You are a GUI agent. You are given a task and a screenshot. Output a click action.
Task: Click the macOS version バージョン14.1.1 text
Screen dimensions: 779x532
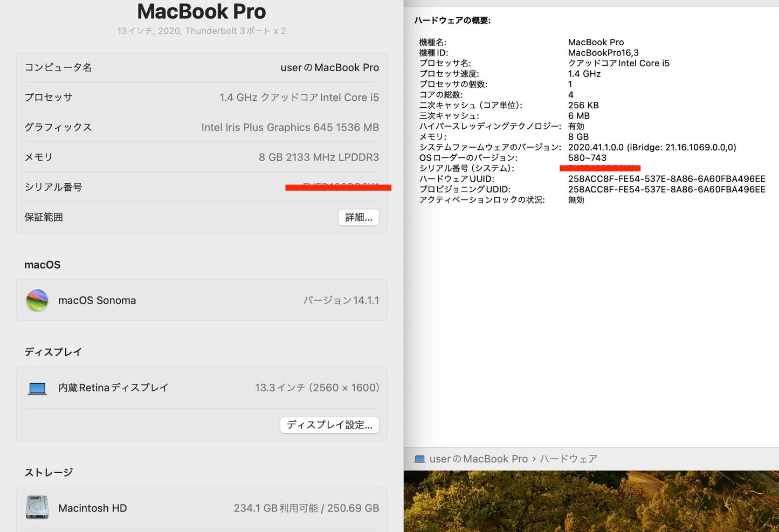(x=341, y=300)
